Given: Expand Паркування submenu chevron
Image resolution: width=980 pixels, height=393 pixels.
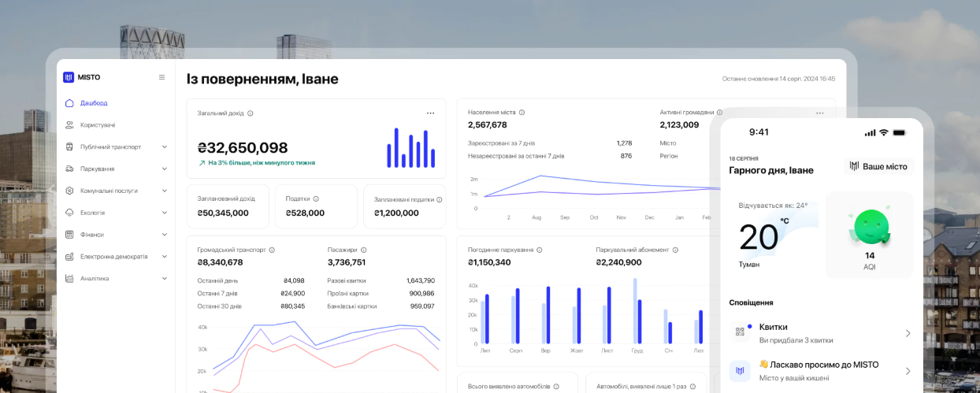Looking at the screenshot, I should click(165, 169).
